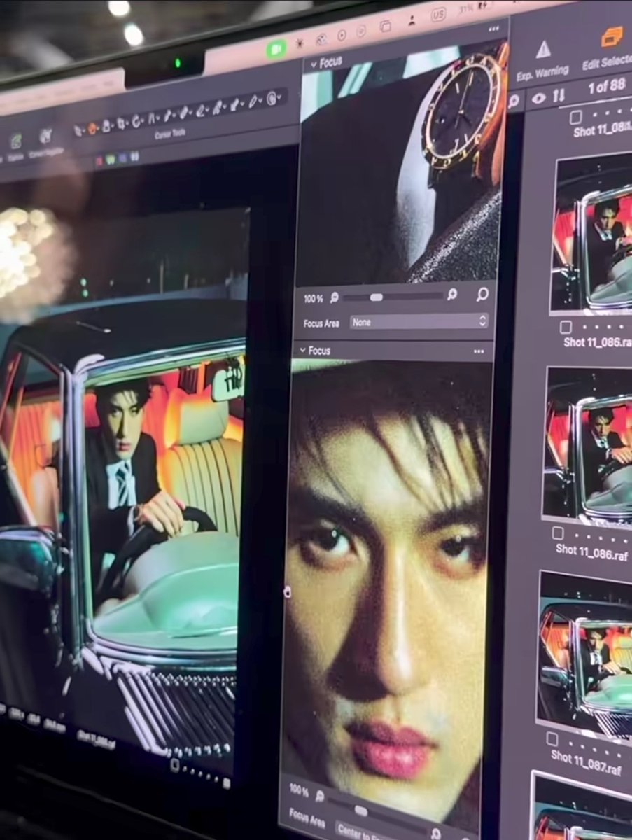Viewport: 632px width, 840px height.
Task: Tick the checkbox beside "1 of 88" in the browser
Action: click(575, 117)
